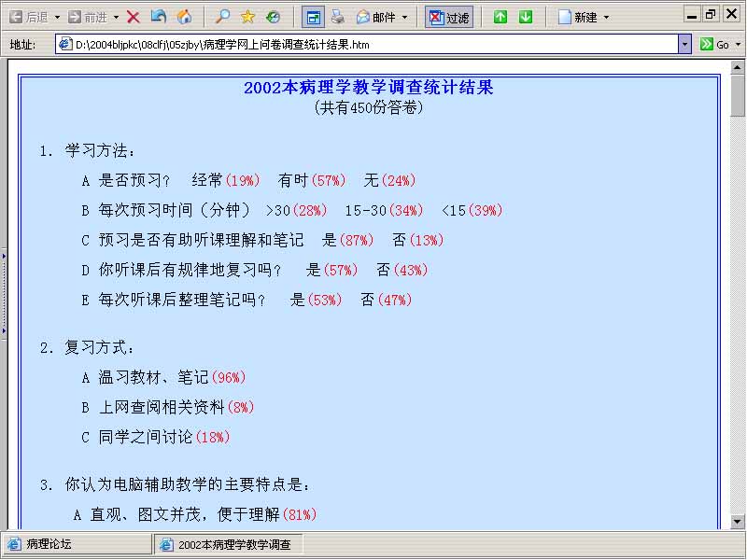747x560 pixels.
Task: Click the 有时(57%) result
Action: pos(312,180)
